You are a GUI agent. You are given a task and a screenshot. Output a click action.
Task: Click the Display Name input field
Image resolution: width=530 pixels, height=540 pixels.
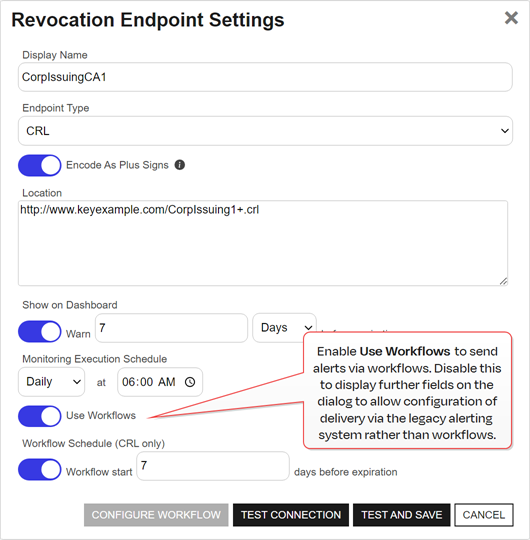point(265,77)
